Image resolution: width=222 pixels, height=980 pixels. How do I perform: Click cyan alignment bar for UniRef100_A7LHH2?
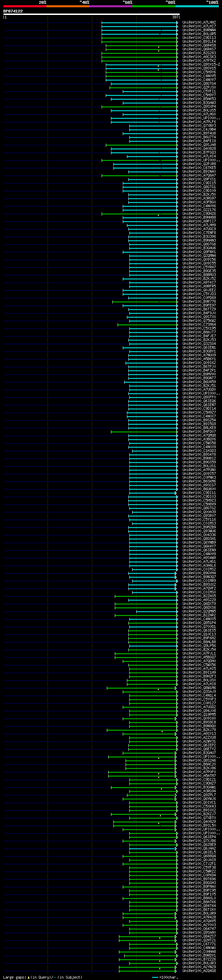(140, 23)
